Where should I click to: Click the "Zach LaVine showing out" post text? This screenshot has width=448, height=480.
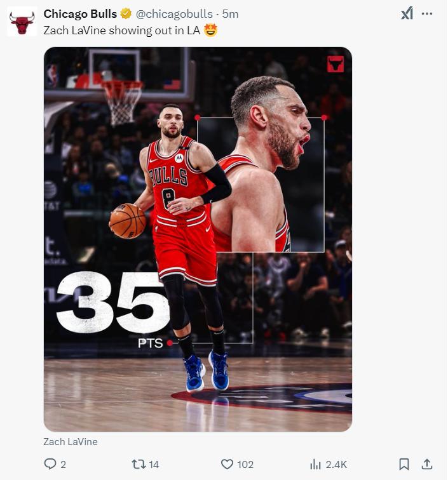coord(121,30)
